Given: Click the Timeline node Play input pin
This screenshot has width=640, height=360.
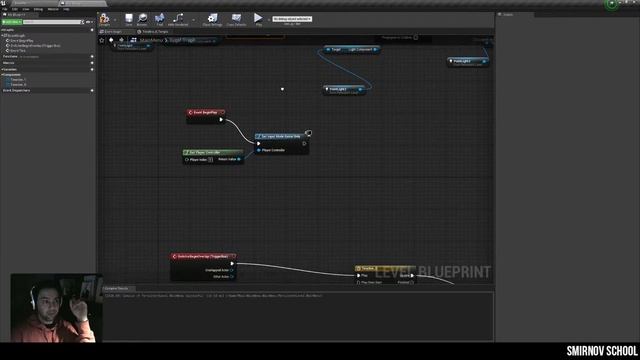Looking at the screenshot, I should pos(358,276).
